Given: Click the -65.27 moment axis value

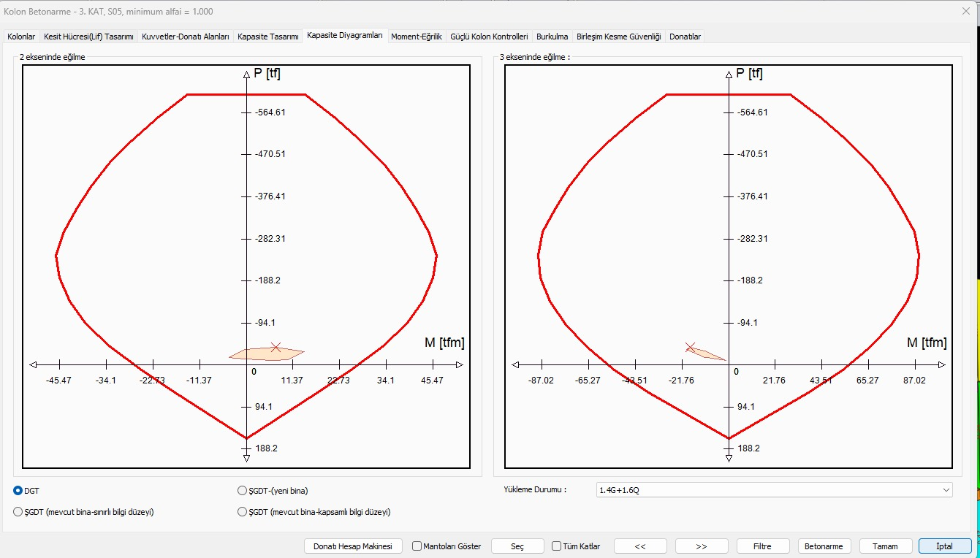Looking at the screenshot, I should [x=588, y=381].
